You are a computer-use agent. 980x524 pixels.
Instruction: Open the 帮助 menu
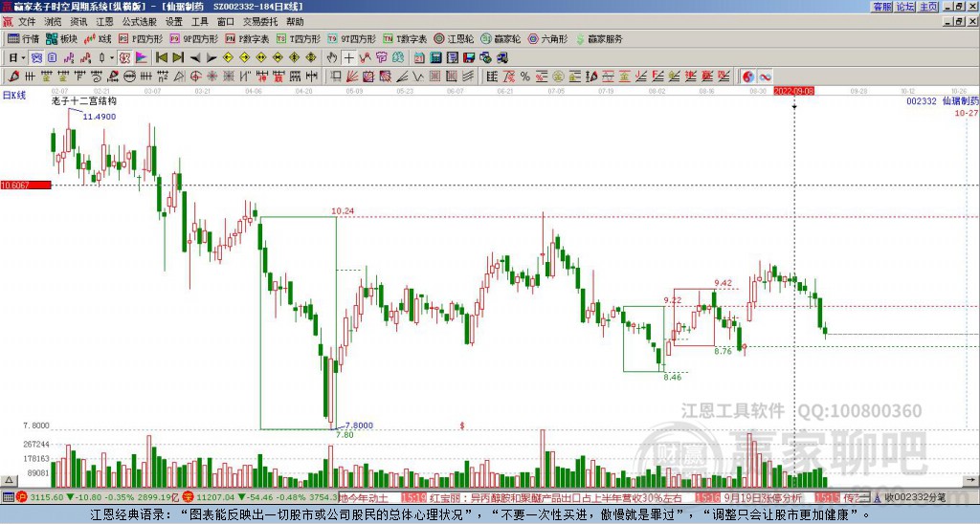point(295,22)
